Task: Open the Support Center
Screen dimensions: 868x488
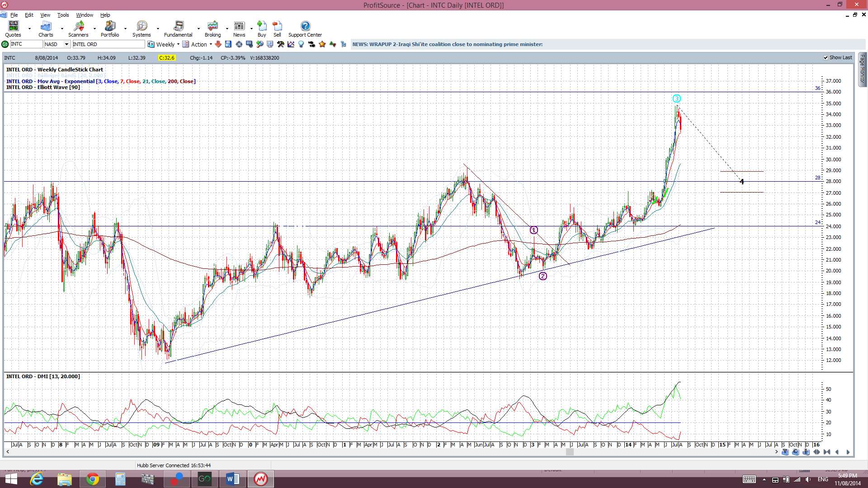Action: pos(305,29)
